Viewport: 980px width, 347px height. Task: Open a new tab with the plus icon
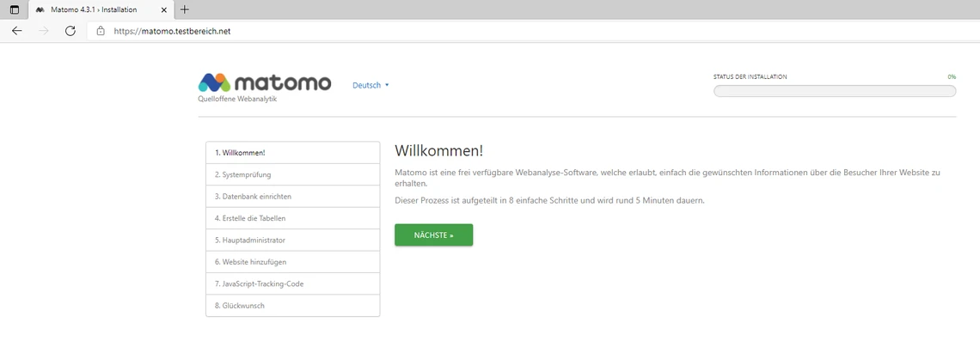click(185, 9)
